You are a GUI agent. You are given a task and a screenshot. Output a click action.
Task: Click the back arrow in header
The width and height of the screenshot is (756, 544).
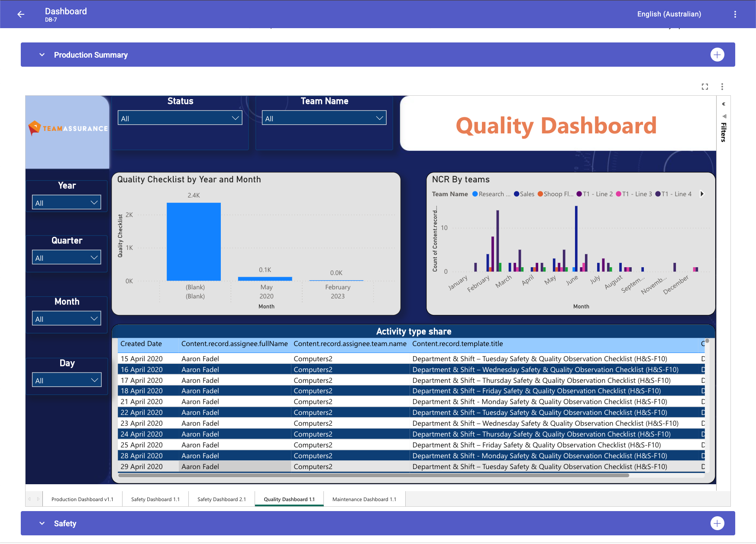pos(21,14)
